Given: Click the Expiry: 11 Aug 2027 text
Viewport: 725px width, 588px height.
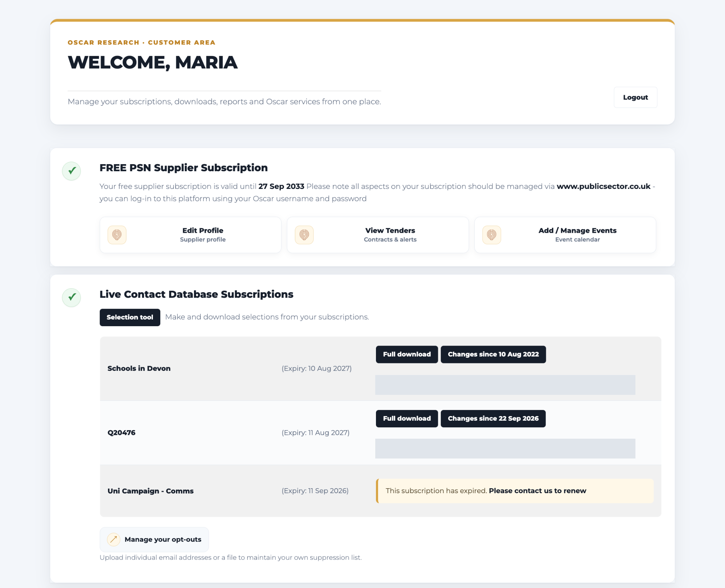Looking at the screenshot, I should pyautogui.click(x=315, y=433).
